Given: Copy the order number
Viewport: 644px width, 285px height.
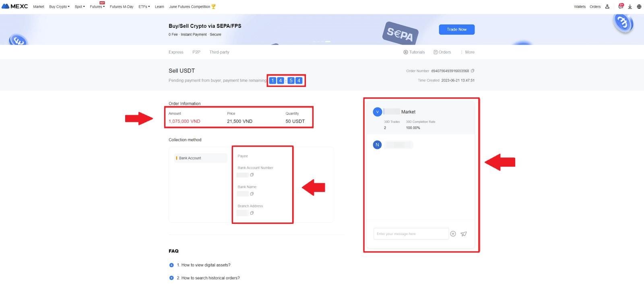Looking at the screenshot, I should tap(473, 71).
